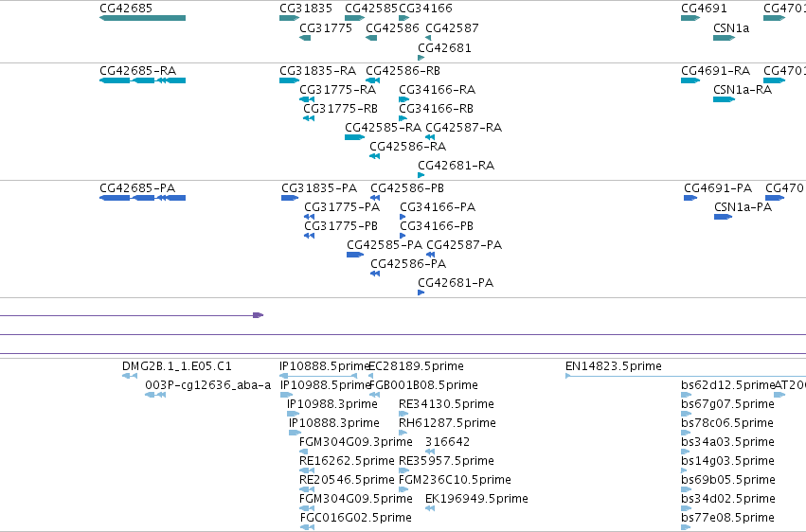Click transcript CG42585-RA

pyautogui.click(x=354, y=137)
